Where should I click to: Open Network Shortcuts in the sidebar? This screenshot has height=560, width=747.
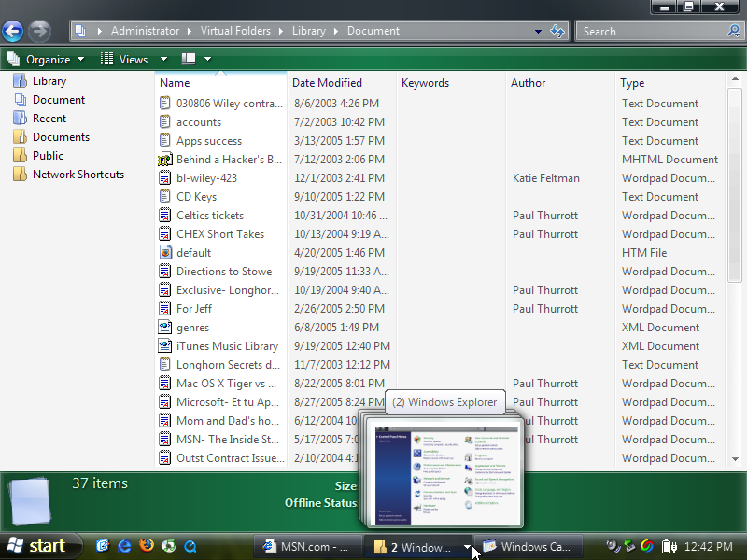point(78,175)
